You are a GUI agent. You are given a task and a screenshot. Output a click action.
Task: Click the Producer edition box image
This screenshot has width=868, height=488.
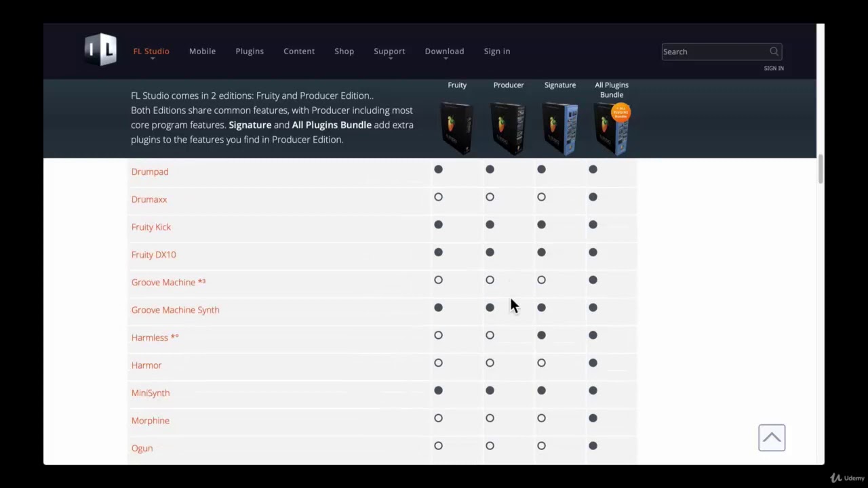(509, 128)
